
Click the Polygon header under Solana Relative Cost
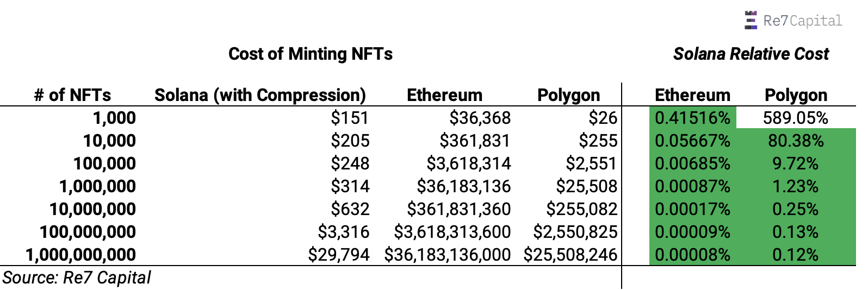pyautogui.click(x=796, y=95)
